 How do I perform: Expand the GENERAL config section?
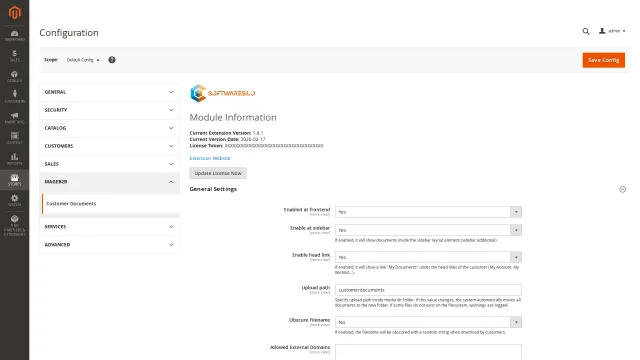coord(109,92)
